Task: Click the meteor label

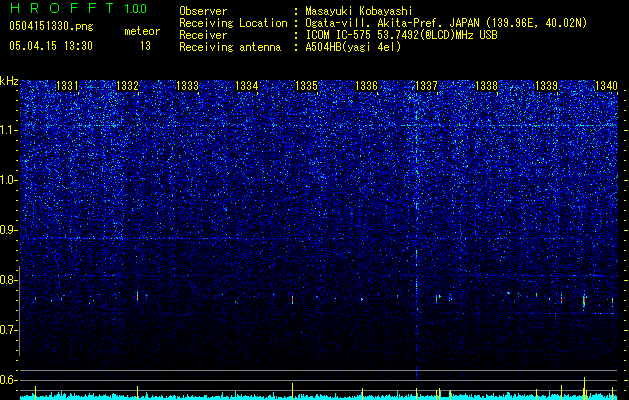Action: [142, 31]
